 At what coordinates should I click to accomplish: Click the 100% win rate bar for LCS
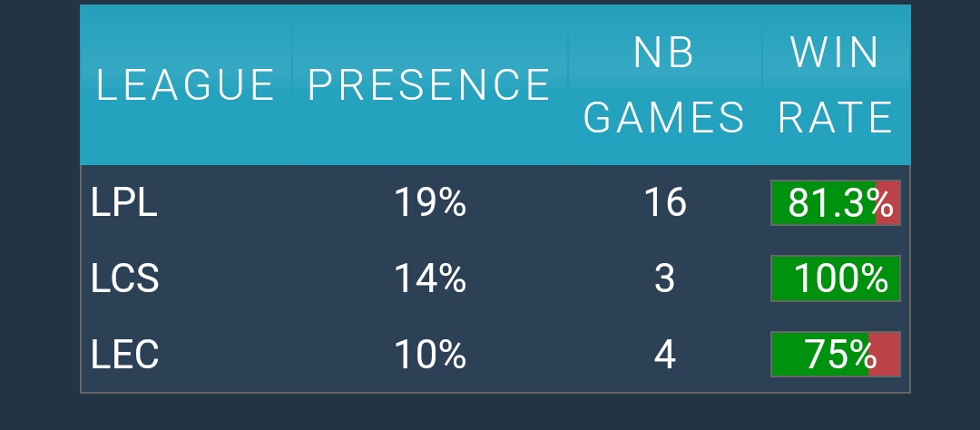point(835,279)
